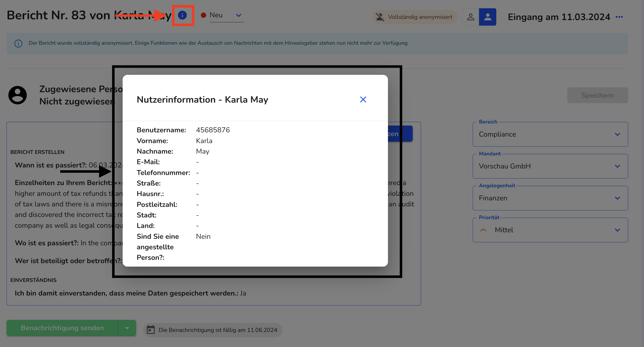Click the assigned person avatar icon
644x347 pixels.
[18, 95]
